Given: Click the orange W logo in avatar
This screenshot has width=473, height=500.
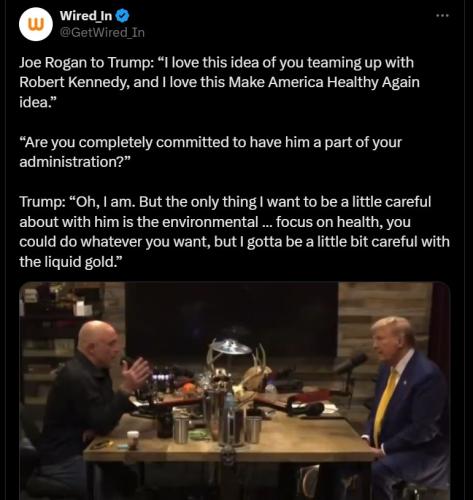Looking at the screenshot, I should 35,25.
